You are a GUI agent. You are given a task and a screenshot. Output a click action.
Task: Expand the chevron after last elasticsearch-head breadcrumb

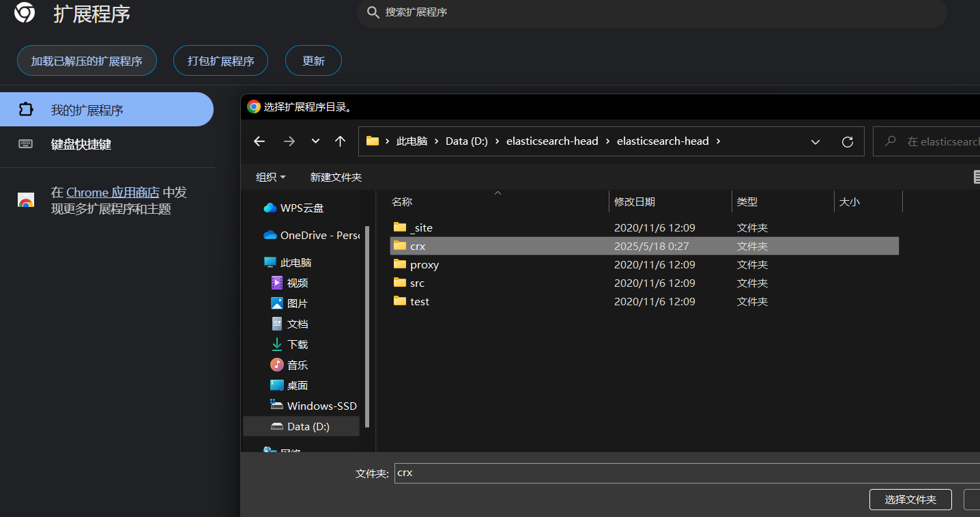point(718,141)
